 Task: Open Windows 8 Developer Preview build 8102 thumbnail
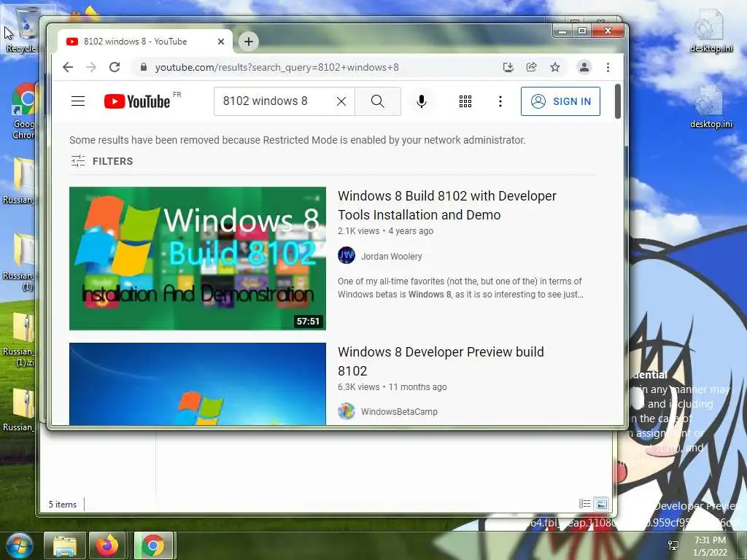coord(198,384)
